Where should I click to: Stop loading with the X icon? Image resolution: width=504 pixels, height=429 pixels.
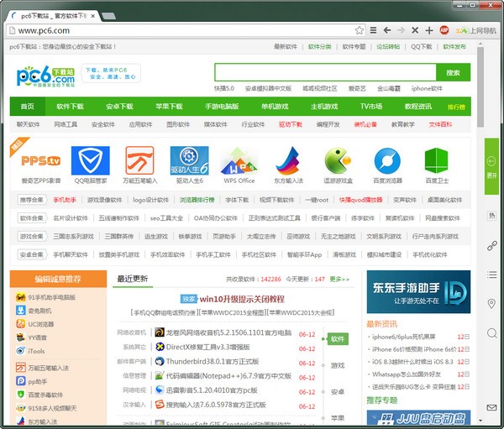[415, 30]
